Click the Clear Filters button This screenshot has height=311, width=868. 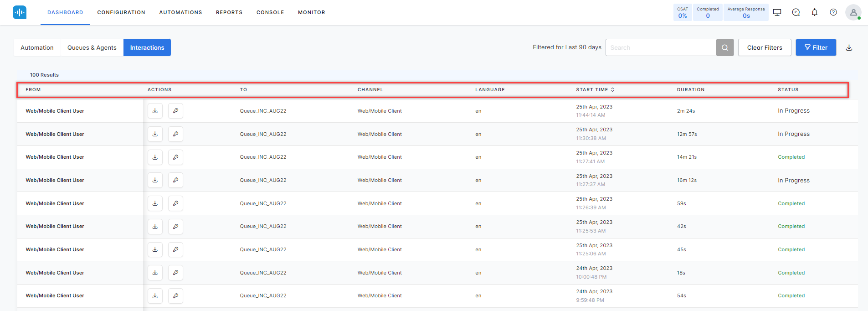point(764,47)
